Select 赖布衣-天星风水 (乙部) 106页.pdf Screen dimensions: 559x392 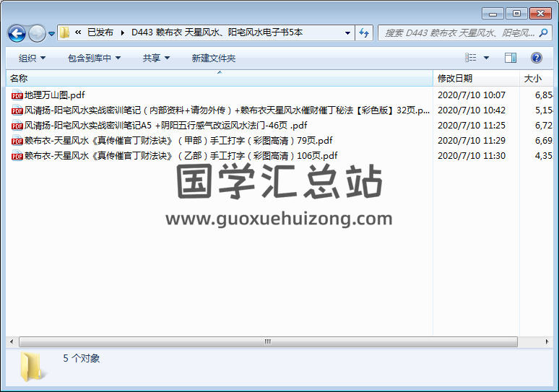click(181, 156)
